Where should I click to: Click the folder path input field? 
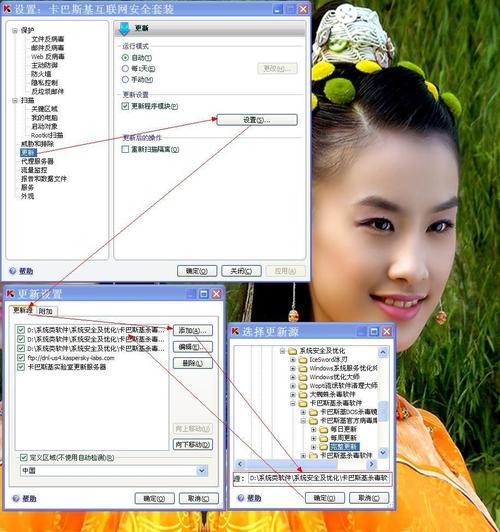(319, 478)
